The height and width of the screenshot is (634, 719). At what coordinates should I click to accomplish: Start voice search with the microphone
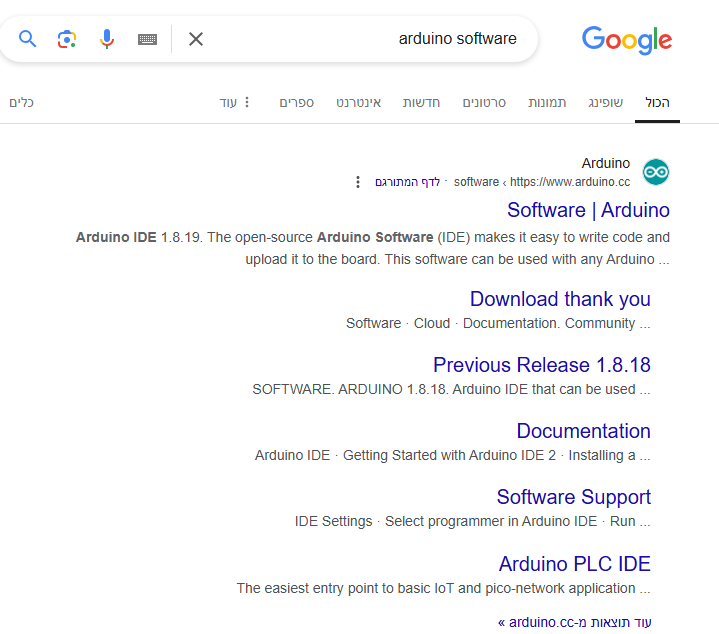pyautogui.click(x=107, y=39)
